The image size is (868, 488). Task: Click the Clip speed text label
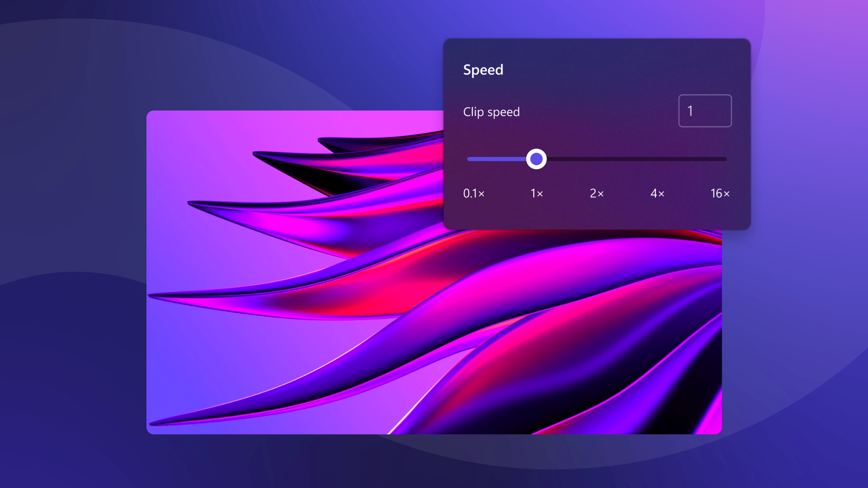click(491, 112)
